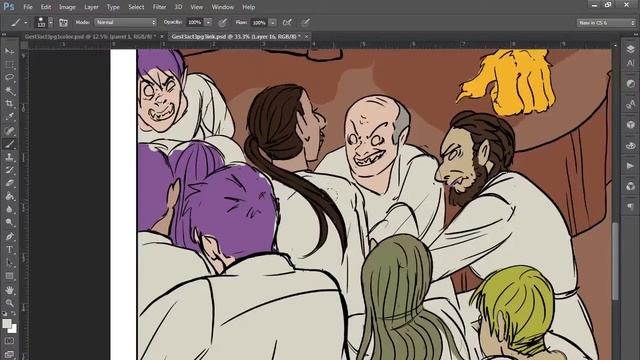Open the Opacity slider arrow
Image resolution: width=640 pixels, height=360 pixels.
click(x=208, y=22)
